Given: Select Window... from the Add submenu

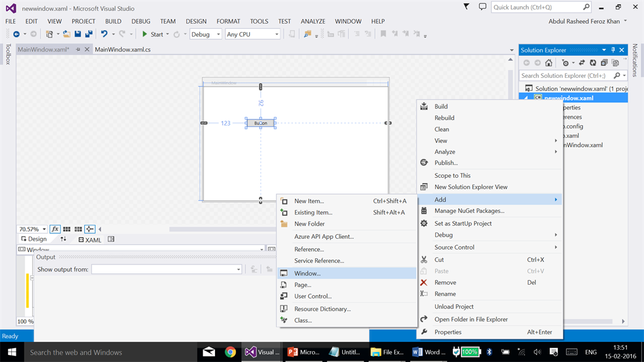Looking at the screenshot, I should [x=308, y=273].
